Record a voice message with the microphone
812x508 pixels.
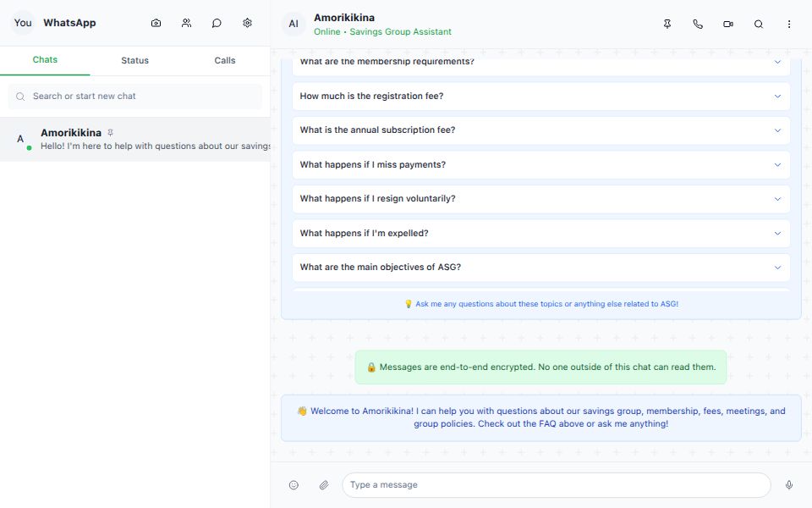point(789,484)
